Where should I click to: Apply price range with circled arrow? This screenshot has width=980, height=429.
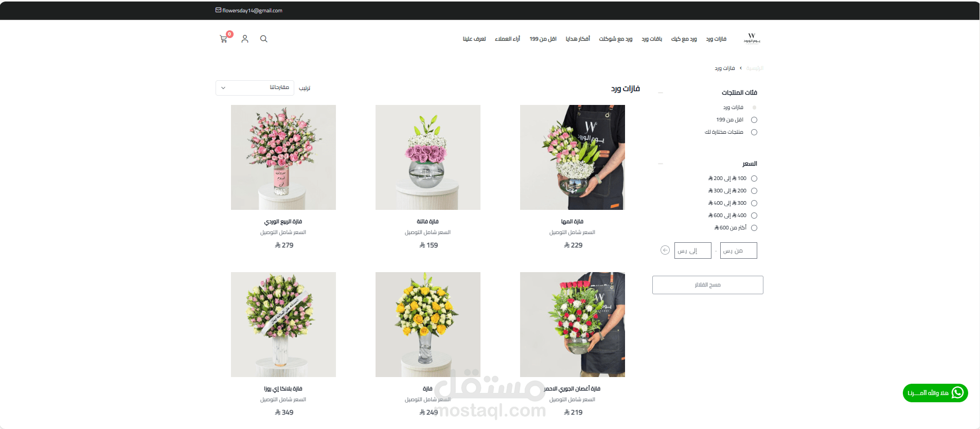point(665,251)
